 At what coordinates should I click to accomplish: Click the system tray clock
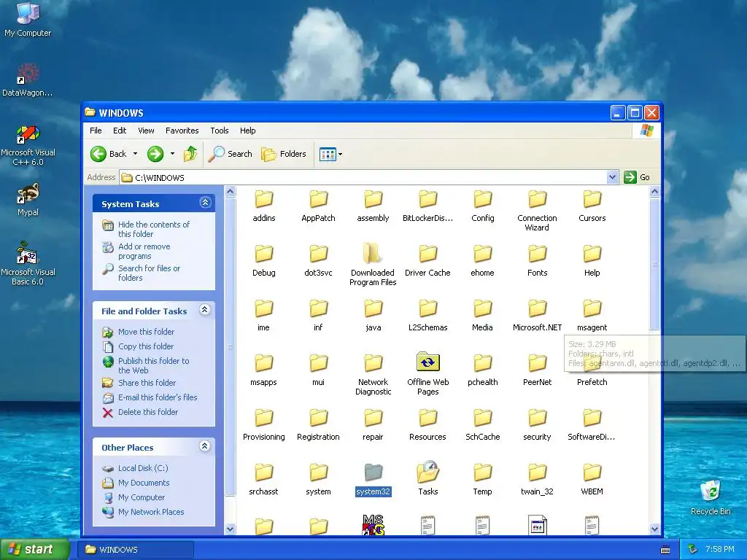tap(719, 550)
